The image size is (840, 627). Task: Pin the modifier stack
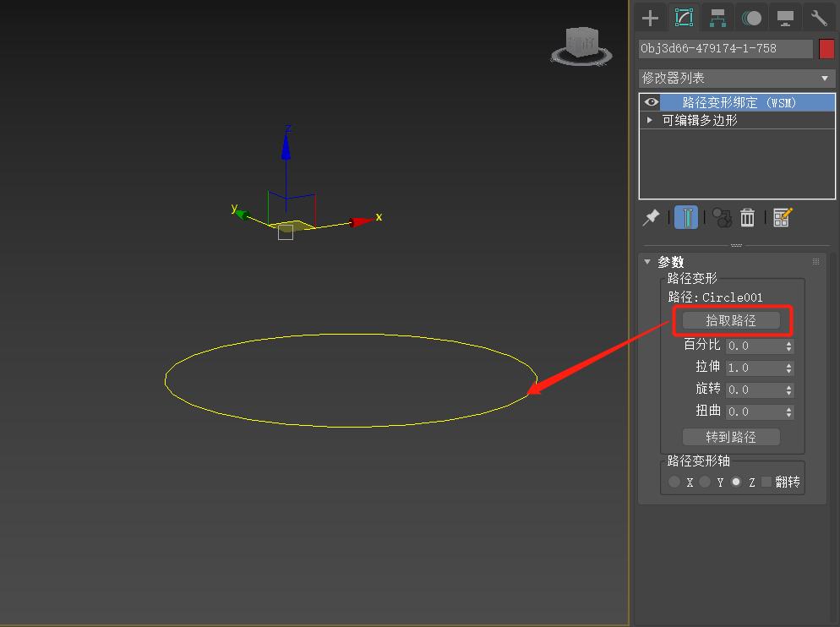[x=651, y=217]
